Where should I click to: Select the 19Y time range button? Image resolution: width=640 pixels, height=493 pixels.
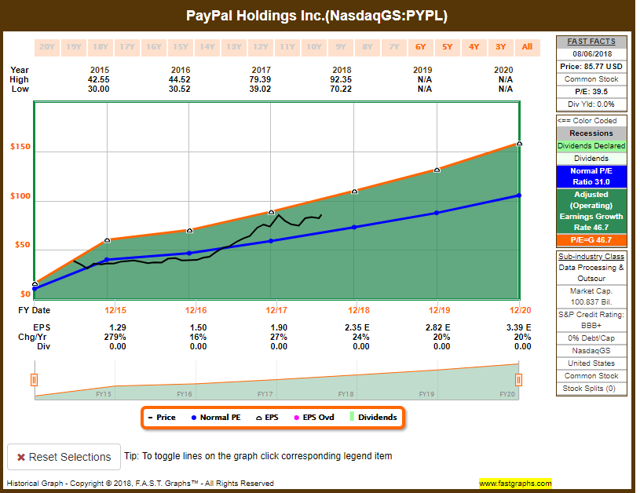[73, 47]
